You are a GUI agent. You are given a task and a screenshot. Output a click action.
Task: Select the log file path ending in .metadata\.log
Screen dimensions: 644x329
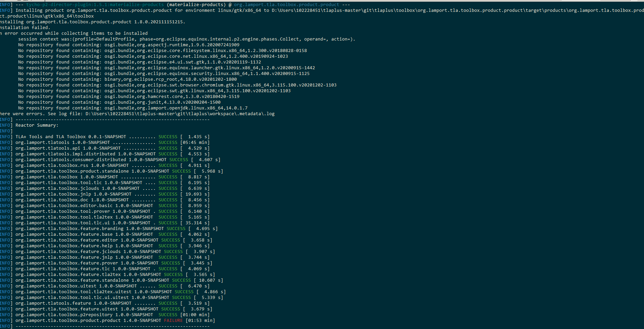[179, 113]
